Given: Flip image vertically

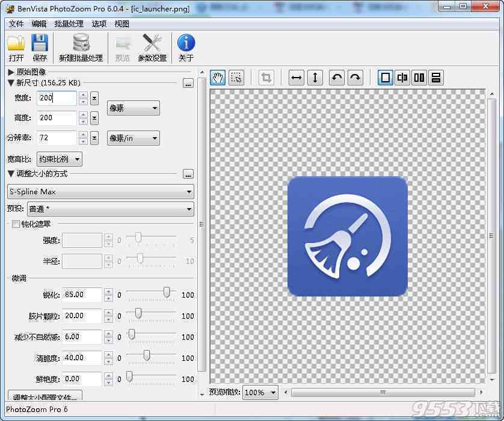Looking at the screenshot, I should [315, 78].
